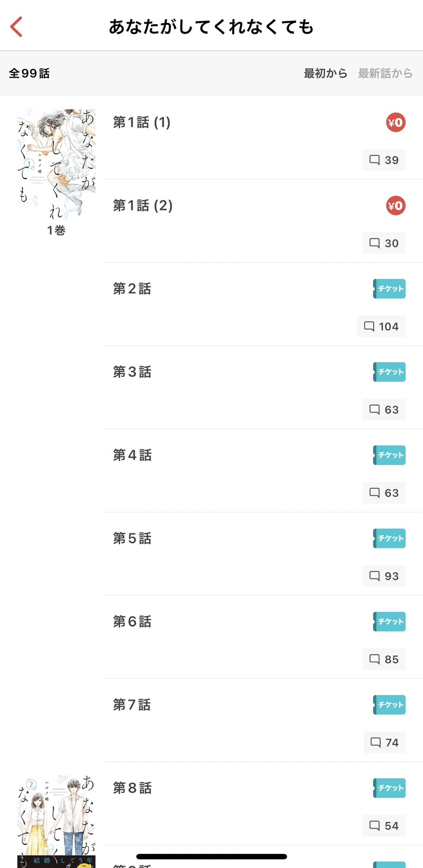Viewport: 423px width, 868px height.
Task: Tap the volume 2 cover thumbnail
Action: point(56,821)
